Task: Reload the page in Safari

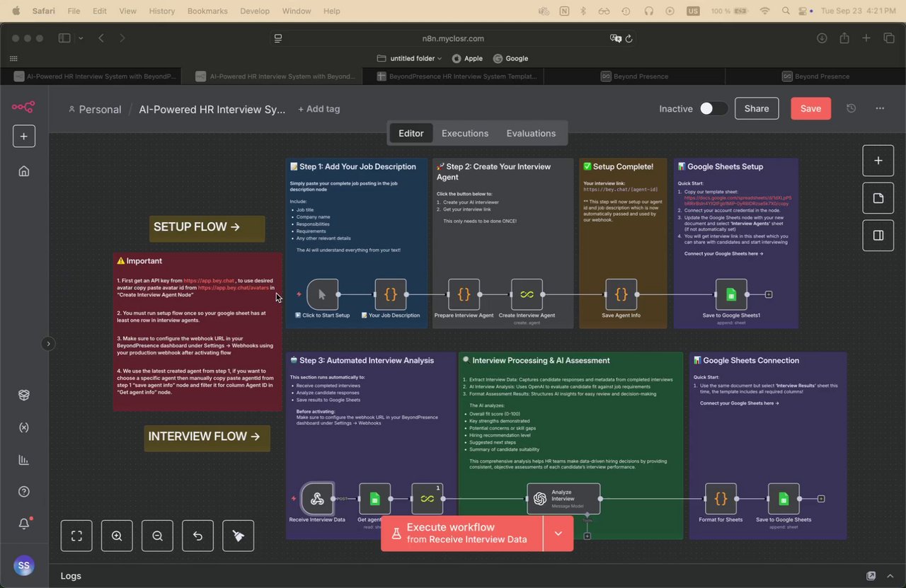Action: coord(629,38)
